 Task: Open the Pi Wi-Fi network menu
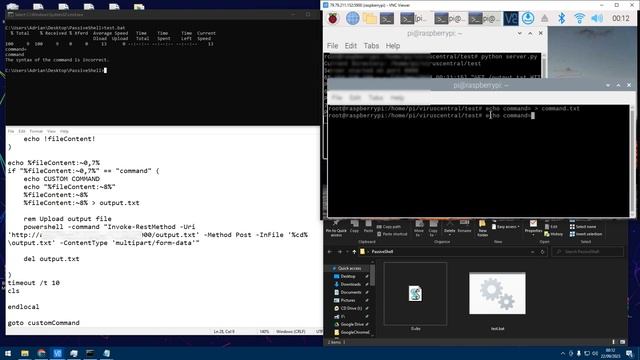point(579,18)
